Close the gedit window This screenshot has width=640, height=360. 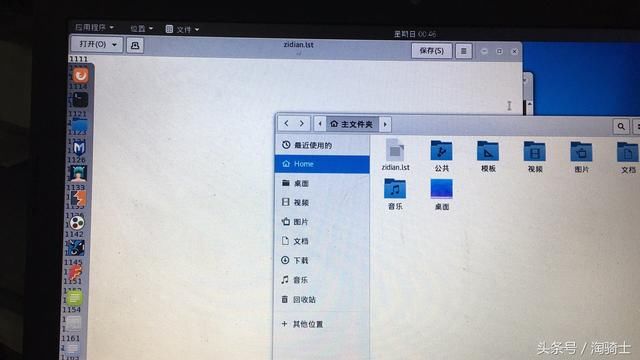[x=514, y=51]
